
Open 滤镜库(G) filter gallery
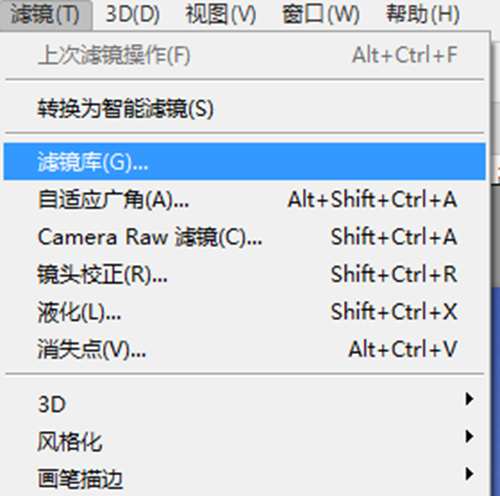pos(245,162)
